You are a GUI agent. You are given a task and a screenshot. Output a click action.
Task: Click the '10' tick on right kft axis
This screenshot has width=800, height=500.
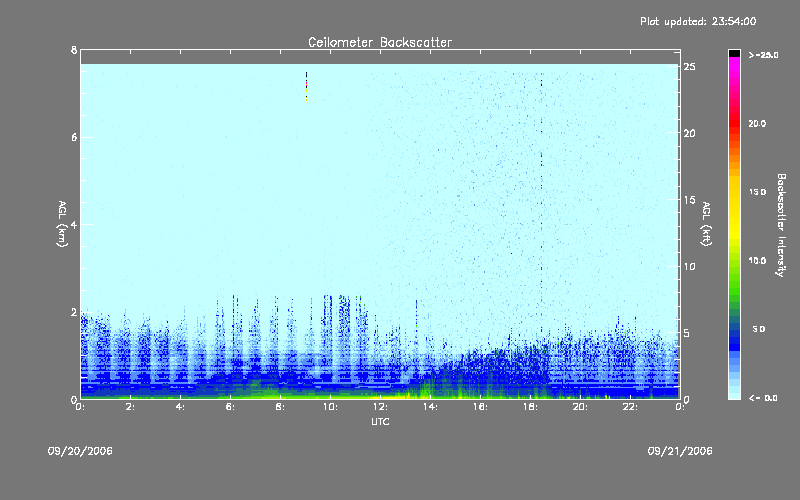click(689, 266)
